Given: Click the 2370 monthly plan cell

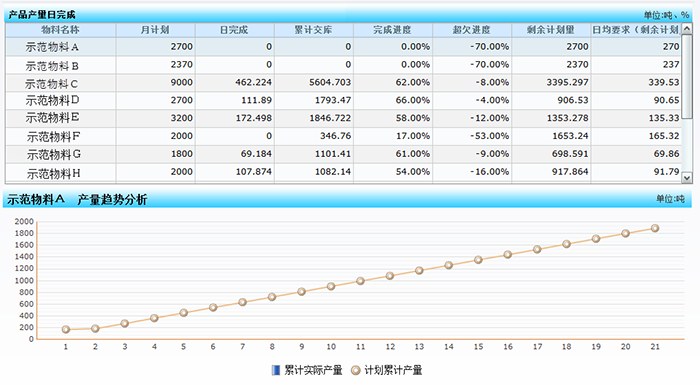Looking at the screenshot, I should pyautogui.click(x=155, y=65).
